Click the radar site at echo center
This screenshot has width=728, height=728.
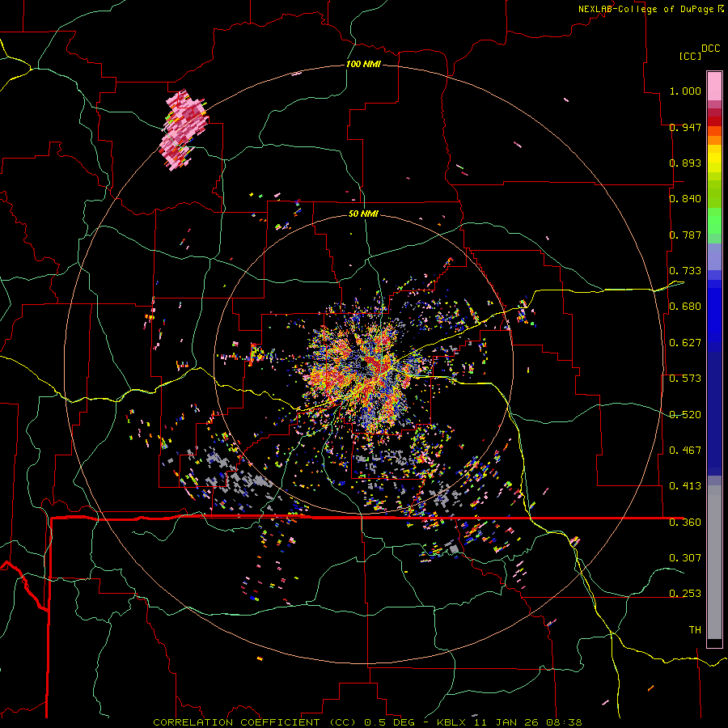tap(364, 366)
